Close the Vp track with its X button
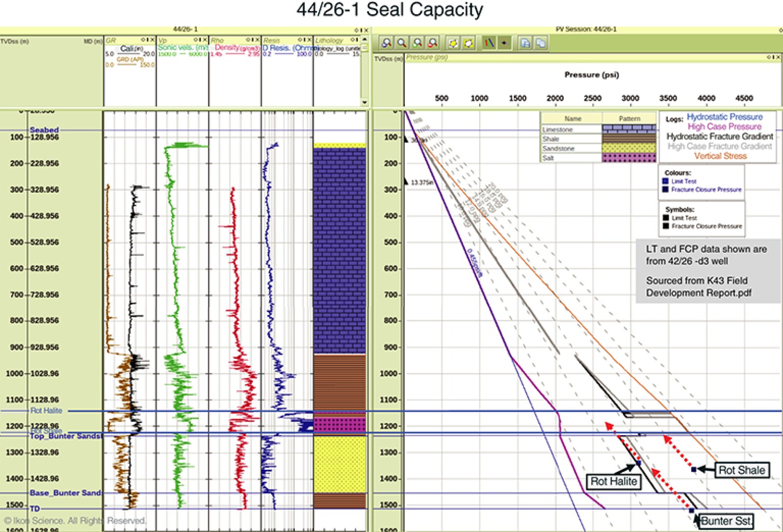The width and height of the screenshot is (783, 532). (206, 40)
